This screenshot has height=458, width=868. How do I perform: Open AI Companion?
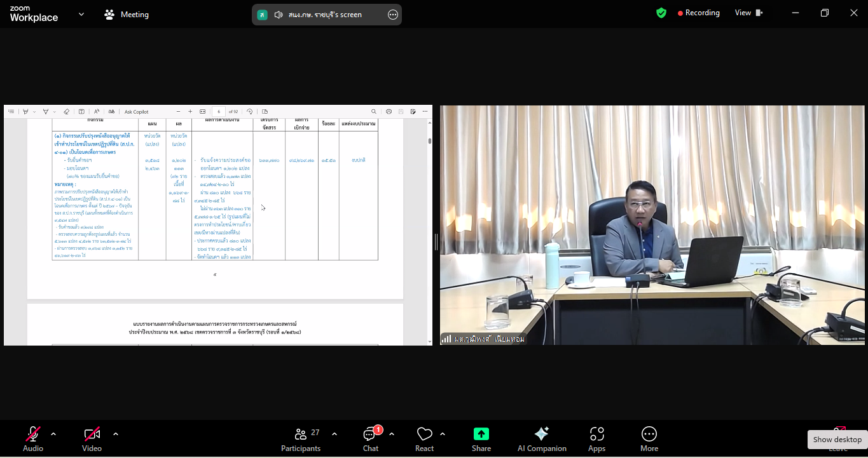(x=542, y=438)
